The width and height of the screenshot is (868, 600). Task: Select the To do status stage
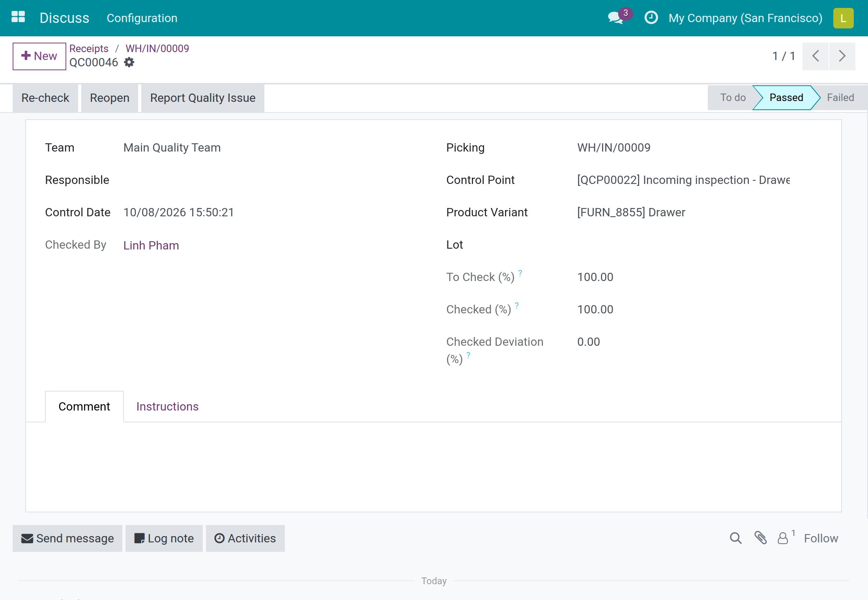[x=732, y=97]
